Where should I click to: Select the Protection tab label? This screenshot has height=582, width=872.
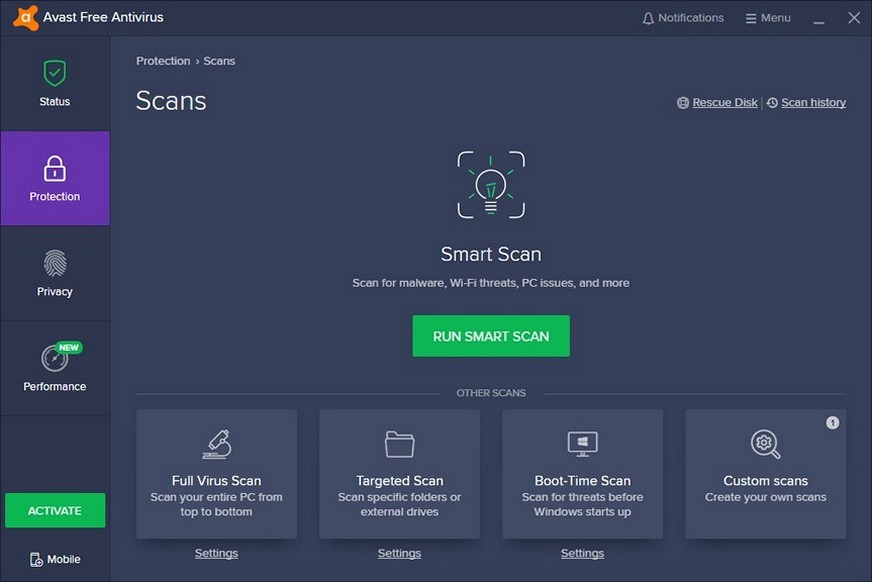click(x=54, y=197)
